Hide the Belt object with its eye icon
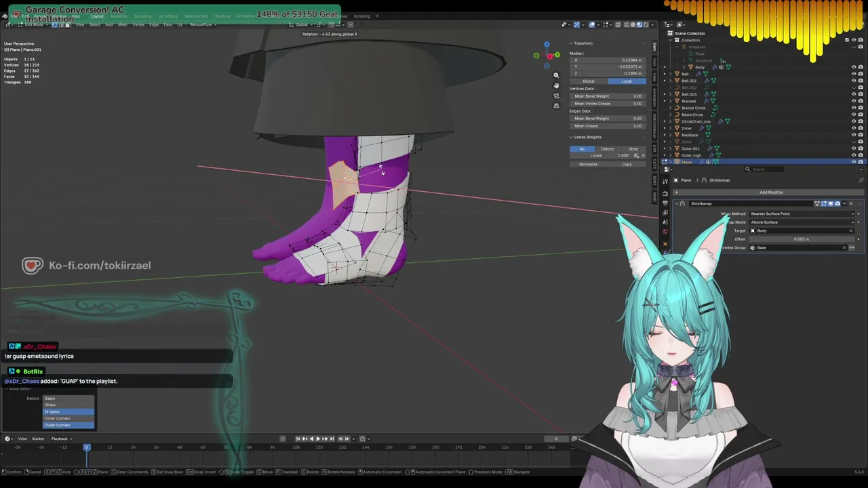The height and width of the screenshot is (488, 868). 853,74
